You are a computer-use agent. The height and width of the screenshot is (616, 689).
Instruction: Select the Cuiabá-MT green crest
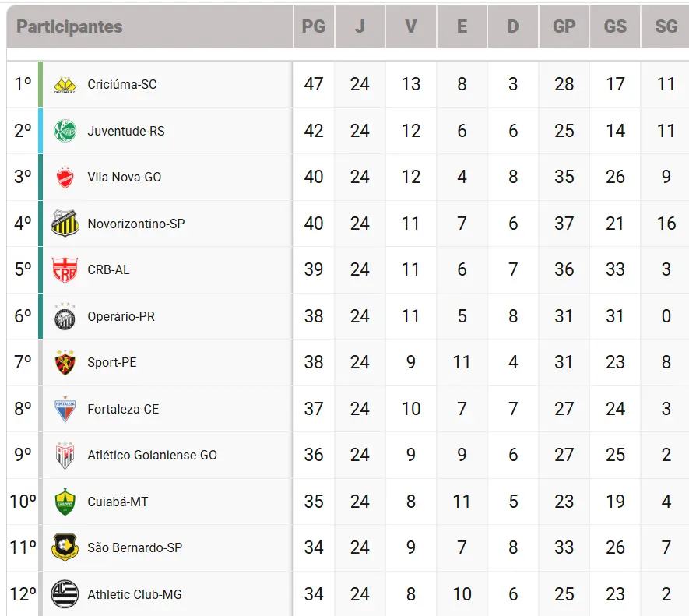point(65,502)
